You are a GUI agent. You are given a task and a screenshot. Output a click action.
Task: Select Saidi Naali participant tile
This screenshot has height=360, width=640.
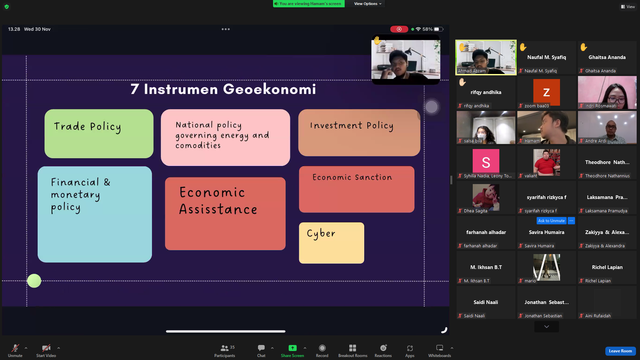pyautogui.click(x=486, y=302)
